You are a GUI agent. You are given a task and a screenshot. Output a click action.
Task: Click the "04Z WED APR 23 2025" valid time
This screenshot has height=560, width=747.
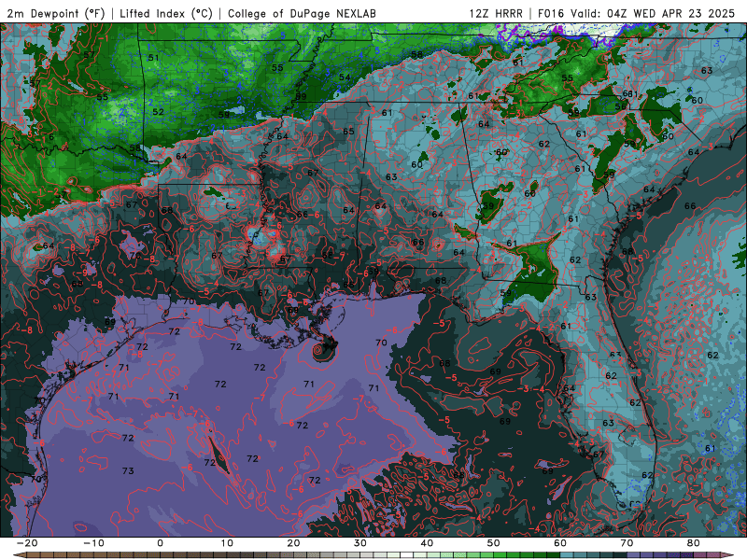tap(671, 13)
